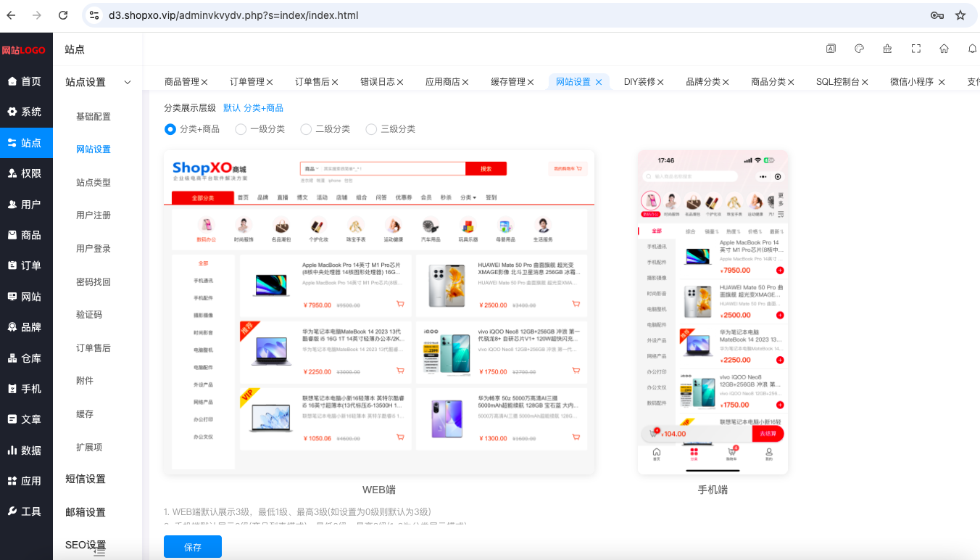The image size is (980, 560).
Task: Close the SQL控制台 tab
Action: click(865, 82)
